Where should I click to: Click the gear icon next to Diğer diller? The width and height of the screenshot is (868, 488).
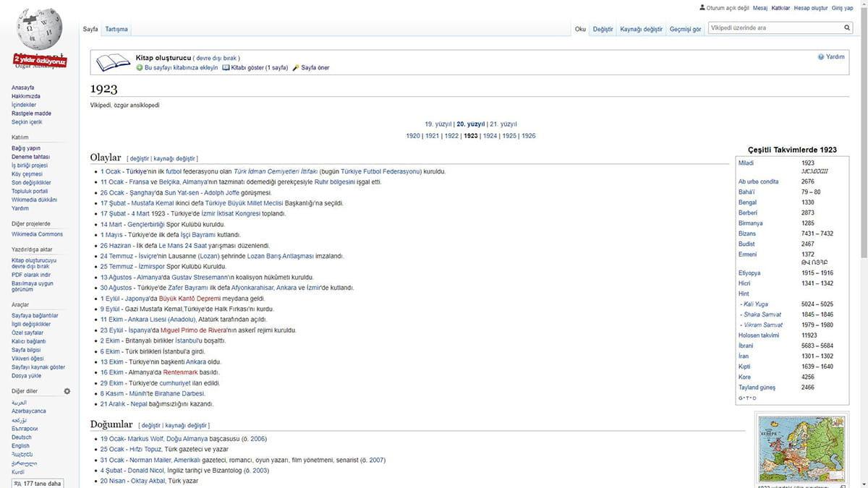point(67,390)
